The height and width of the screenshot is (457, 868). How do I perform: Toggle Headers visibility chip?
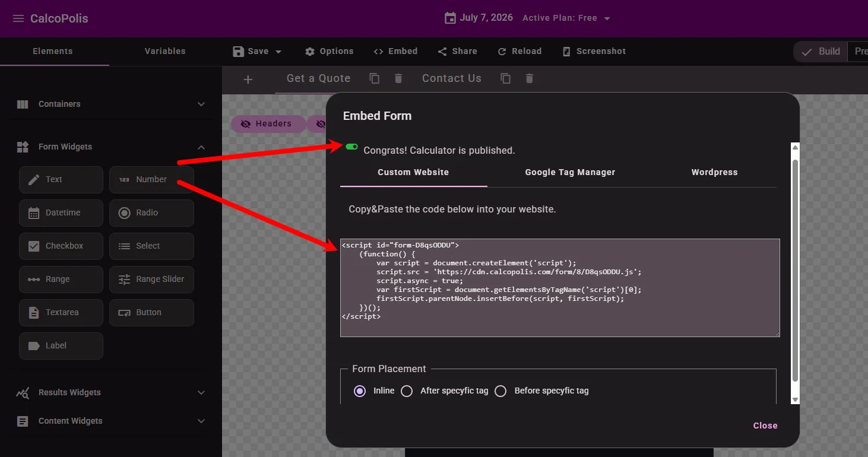click(x=268, y=123)
